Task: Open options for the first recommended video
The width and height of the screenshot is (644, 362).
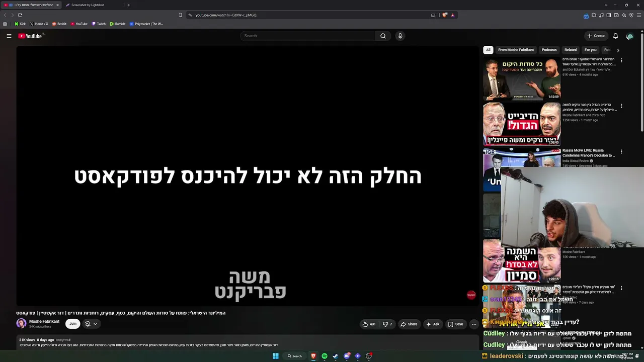Action: coord(621,60)
